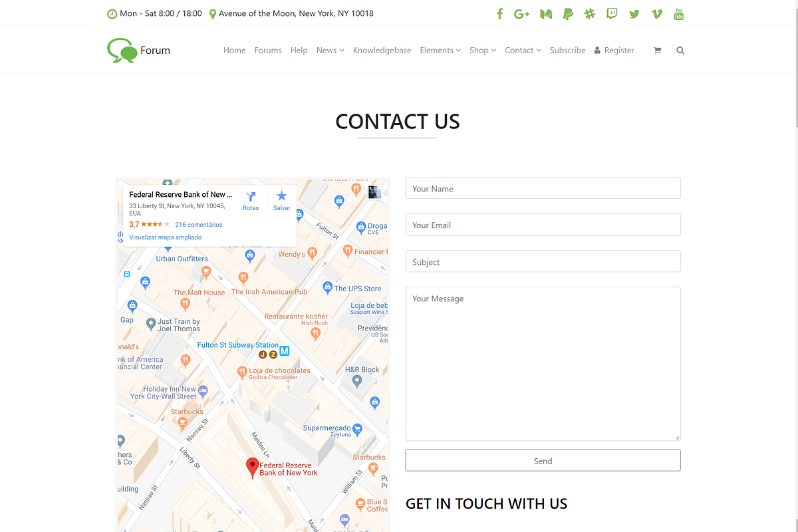The height and width of the screenshot is (532, 798).
Task: Open the 216 comentários reviews link
Action: pos(199,225)
